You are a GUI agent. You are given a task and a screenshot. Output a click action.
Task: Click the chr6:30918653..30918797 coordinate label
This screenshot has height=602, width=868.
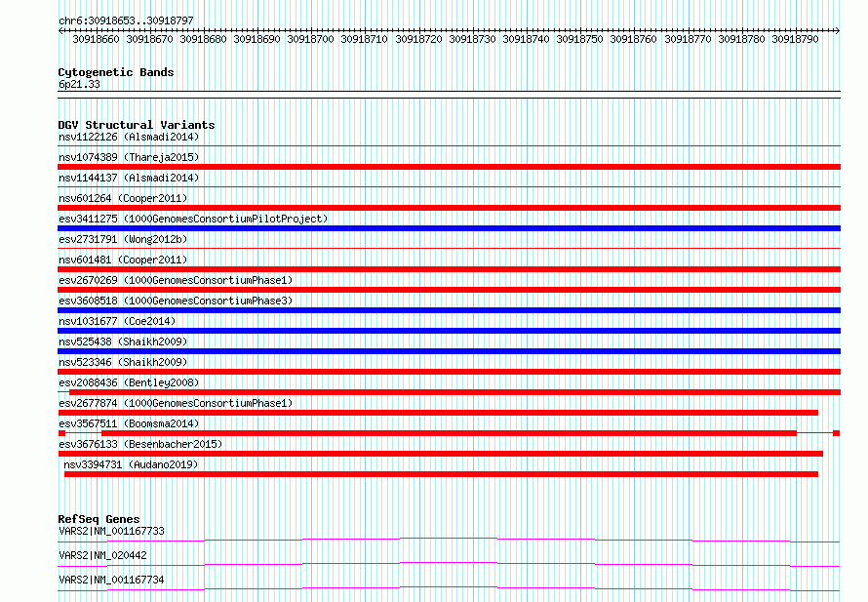(126, 20)
